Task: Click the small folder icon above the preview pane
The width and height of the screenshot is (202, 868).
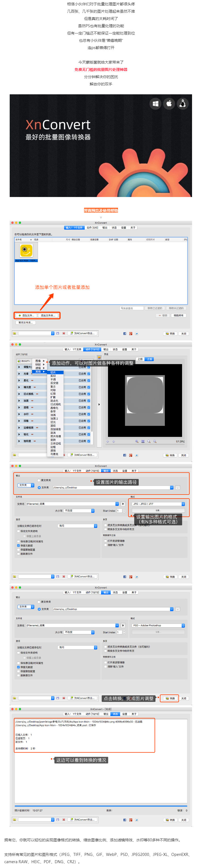Action: [x=99, y=358]
